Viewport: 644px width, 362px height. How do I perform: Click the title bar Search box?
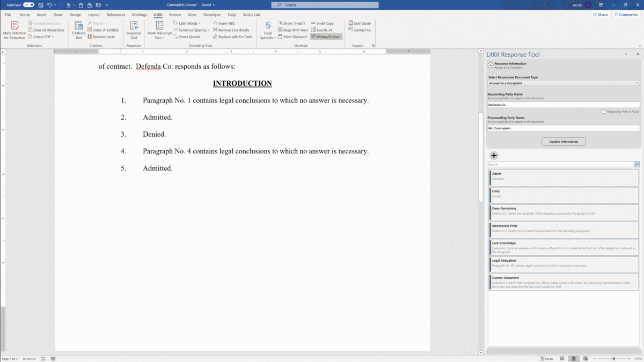(325, 5)
